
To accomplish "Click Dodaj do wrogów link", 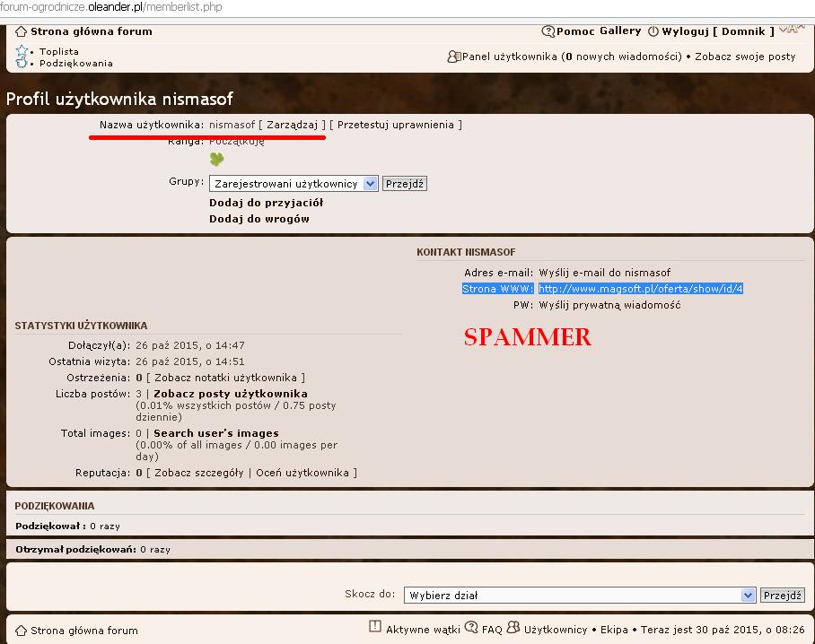I will (x=259, y=219).
